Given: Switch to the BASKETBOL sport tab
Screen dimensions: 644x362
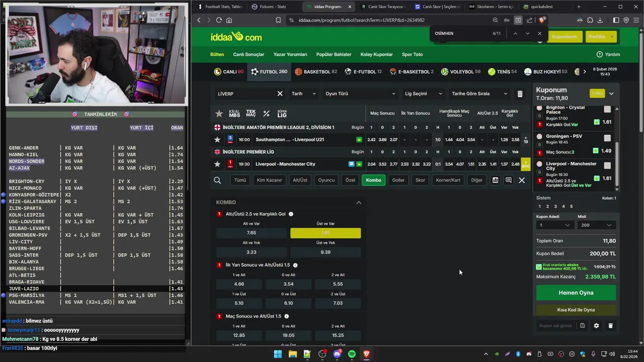Looking at the screenshot, I should coord(316,72).
